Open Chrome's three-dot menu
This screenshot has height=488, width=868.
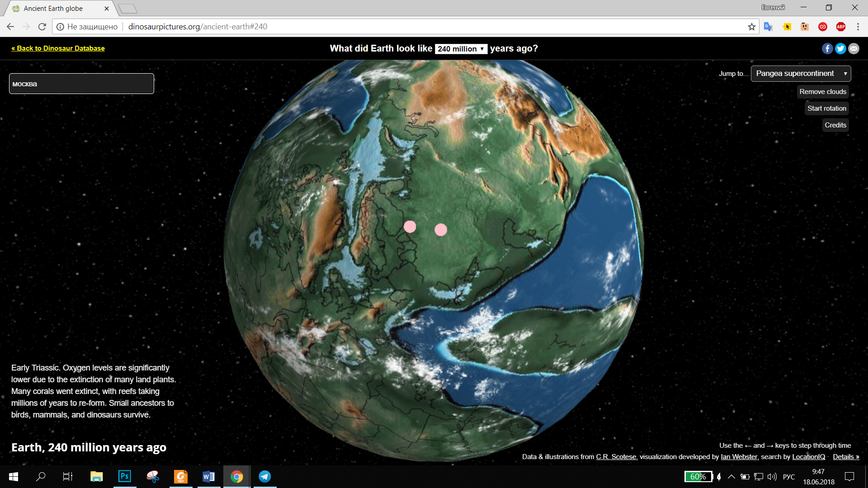(858, 27)
